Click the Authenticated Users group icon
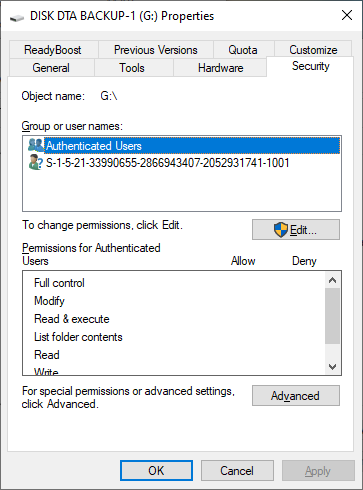The image size is (363, 490). click(36, 145)
